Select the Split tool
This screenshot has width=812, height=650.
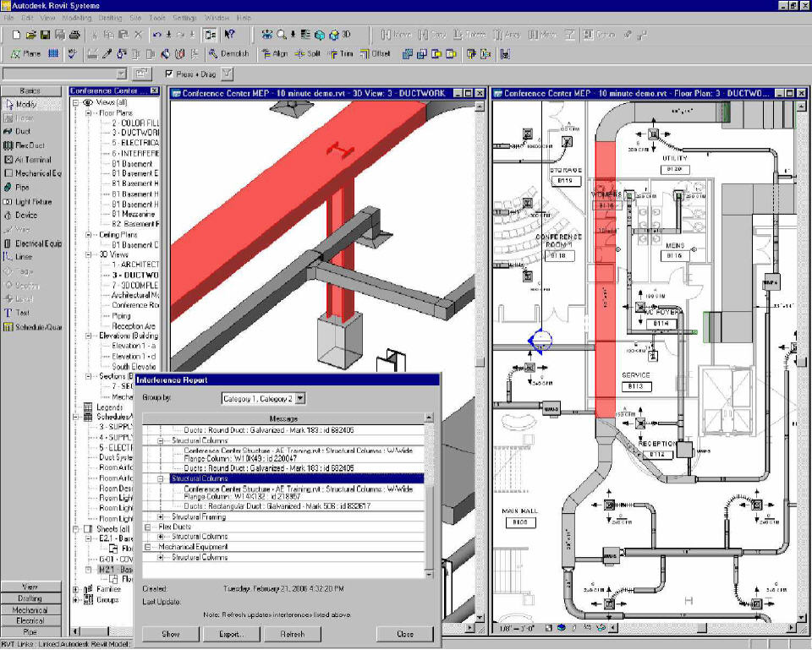[x=308, y=53]
